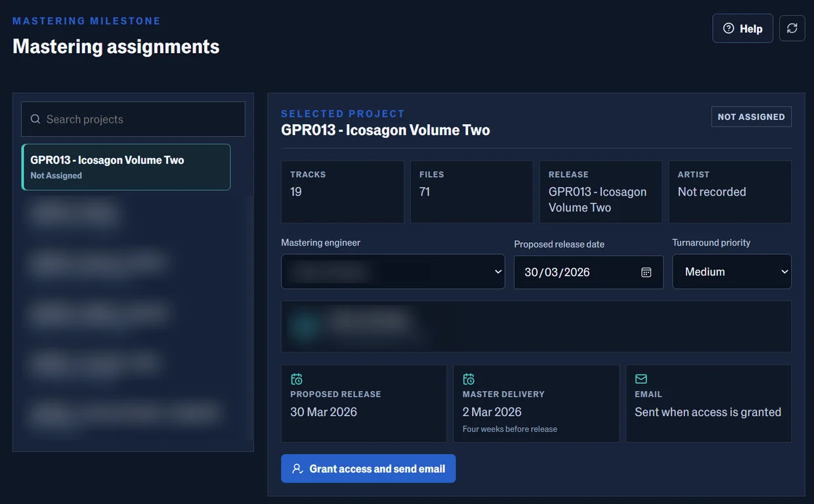Click the Release value GPR013 - Icosagon Volume Two
The height and width of the screenshot is (504, 814).
click(x=597, y=199)
